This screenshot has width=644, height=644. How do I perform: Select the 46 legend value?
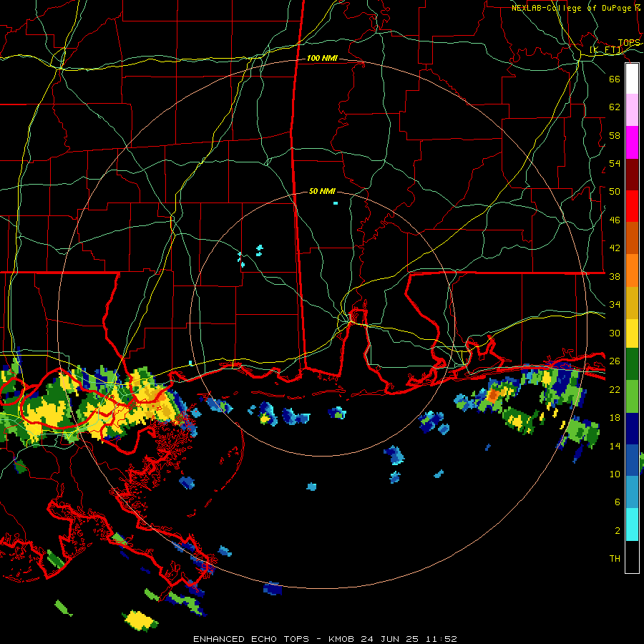pos(615,220)
